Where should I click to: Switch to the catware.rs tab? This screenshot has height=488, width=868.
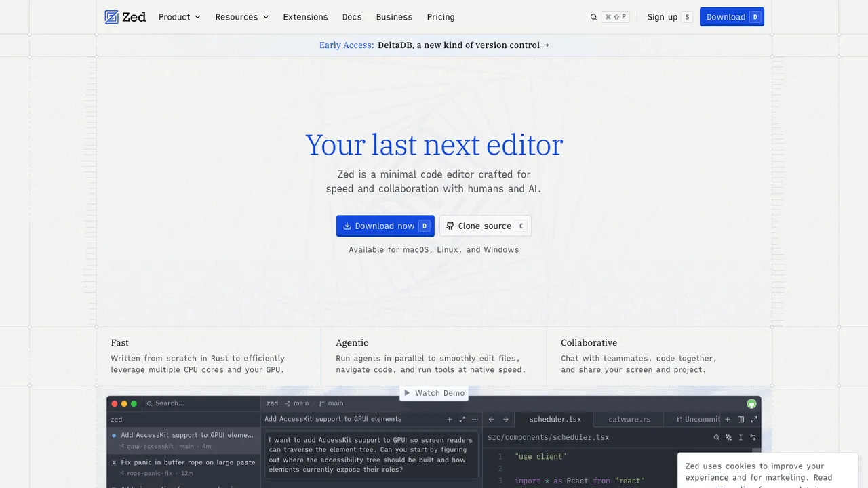click(629, 420)
